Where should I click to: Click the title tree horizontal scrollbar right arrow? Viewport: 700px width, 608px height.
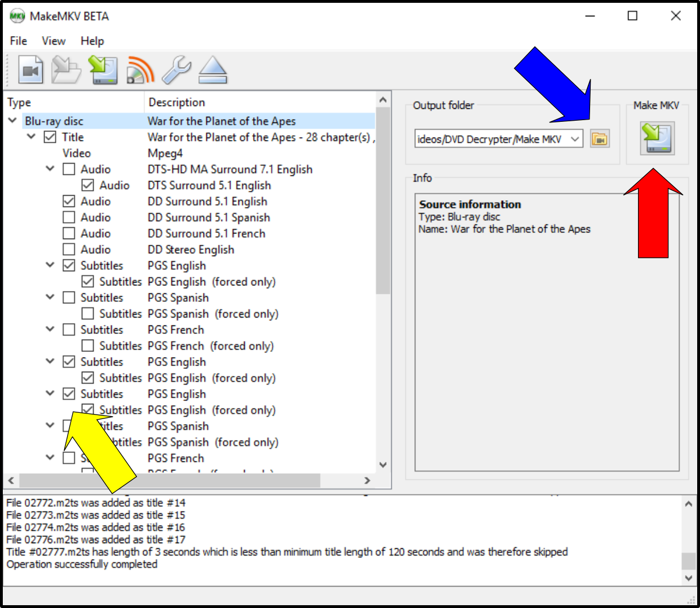tap(367, 481)
